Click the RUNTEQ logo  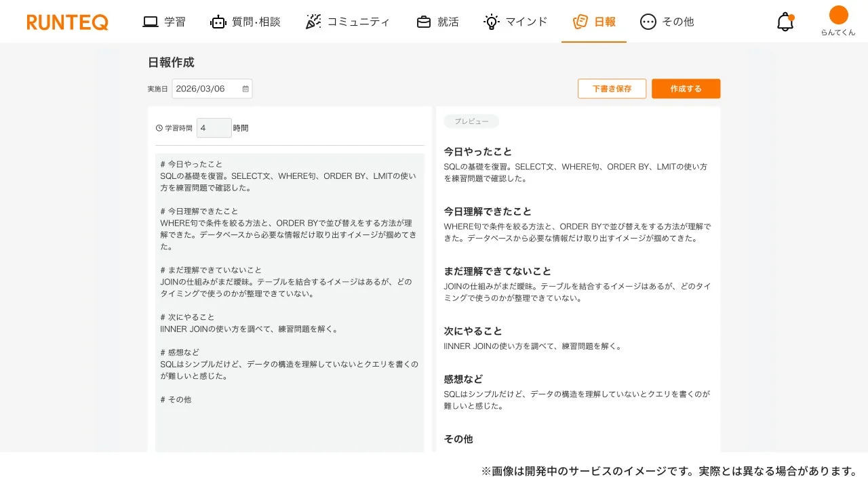(x=67, y=21)
